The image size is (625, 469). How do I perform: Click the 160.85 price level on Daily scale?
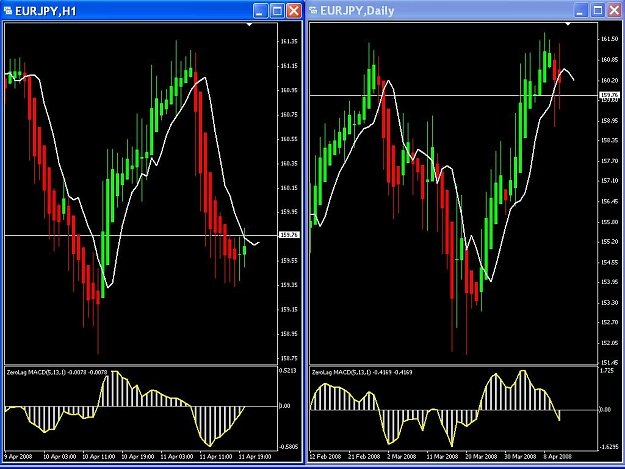pos(609,60)
